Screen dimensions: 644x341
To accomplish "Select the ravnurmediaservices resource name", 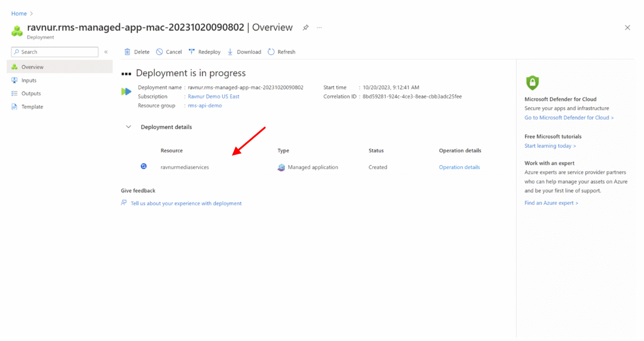I will point(184,167).
